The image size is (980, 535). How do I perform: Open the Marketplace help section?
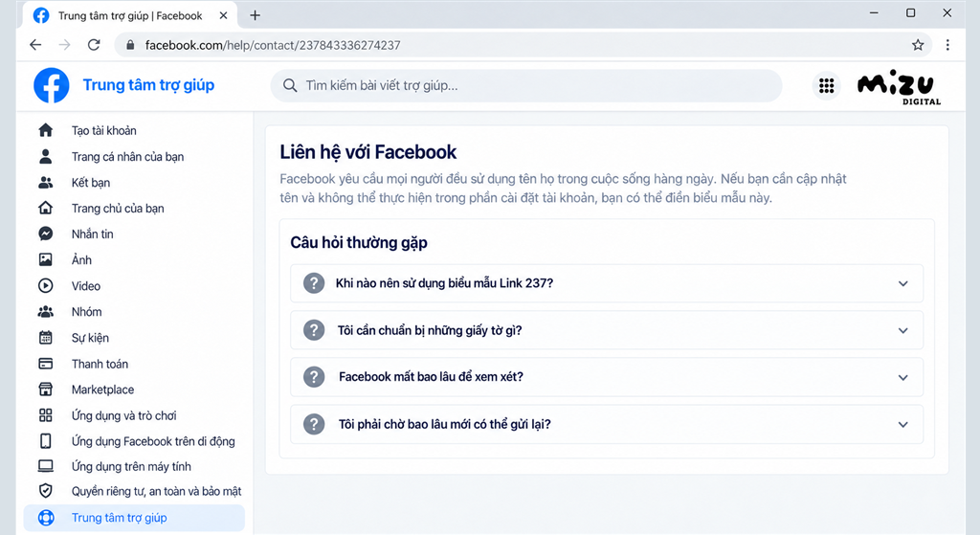(x=102, y=390)
